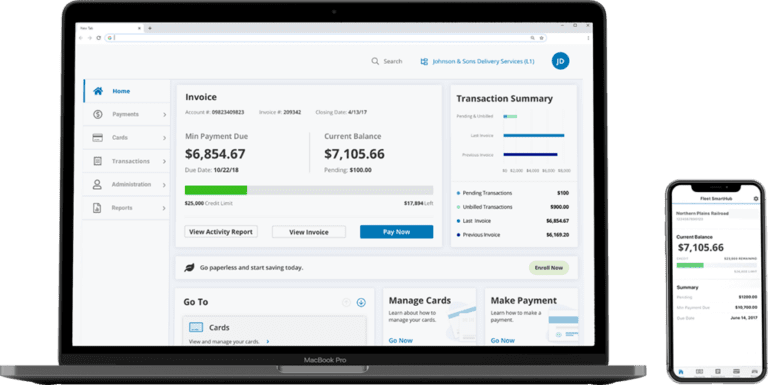
Task: Click Go Now under Make Payment
Action: pos(503,340)
